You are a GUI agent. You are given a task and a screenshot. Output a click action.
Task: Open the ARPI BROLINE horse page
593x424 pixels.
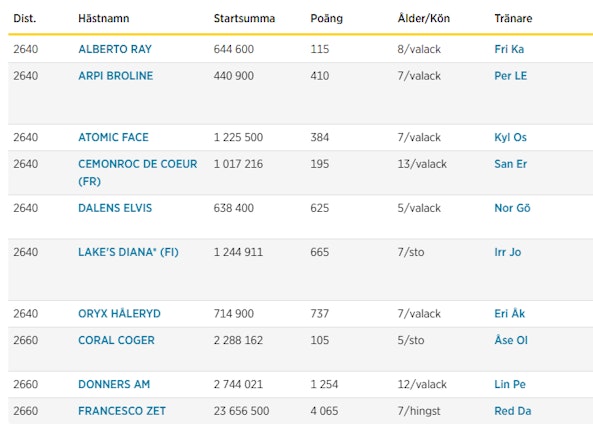[x=115, y=76]
